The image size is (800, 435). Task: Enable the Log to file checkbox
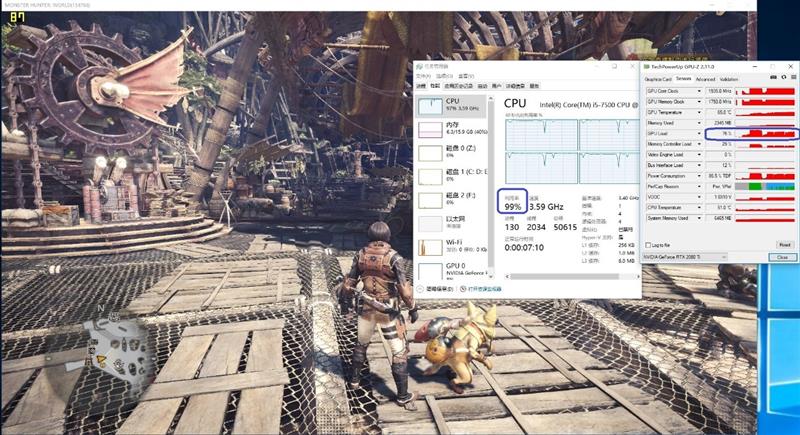[x=648, y=245]
